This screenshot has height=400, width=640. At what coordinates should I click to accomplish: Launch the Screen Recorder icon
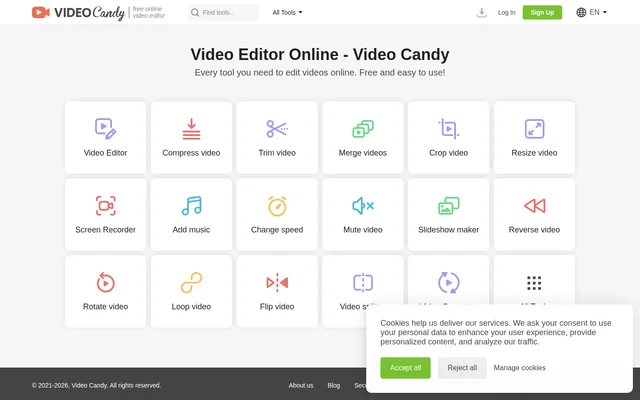point(105,206)
